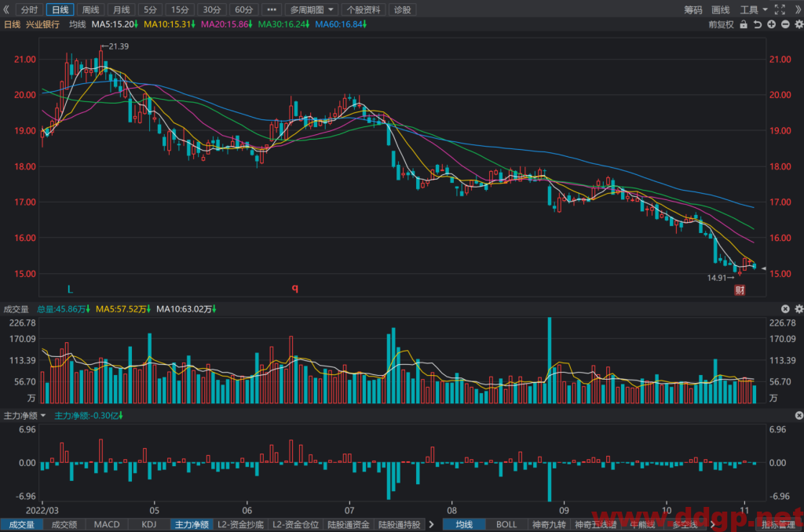This screenshot has height=532, width=804.
Task: Select 陆股通持股 indicator tab
Action: 400,524
